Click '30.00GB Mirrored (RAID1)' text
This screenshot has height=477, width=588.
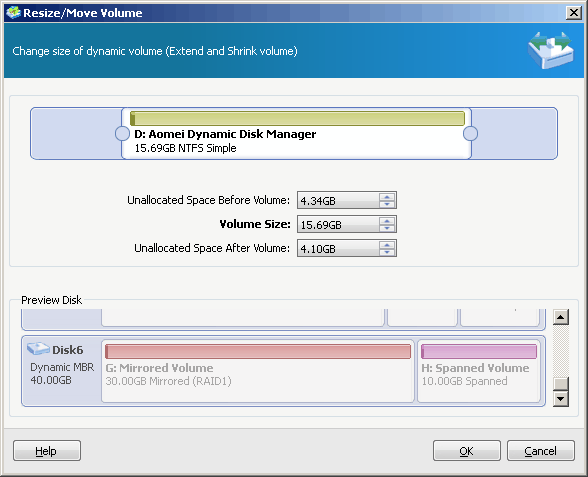(x=168, y=381)
